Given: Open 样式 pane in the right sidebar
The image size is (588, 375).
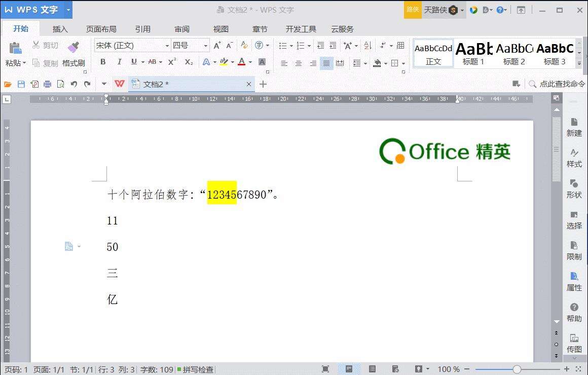Looking at the screenshot, I should tap(574, 158).
